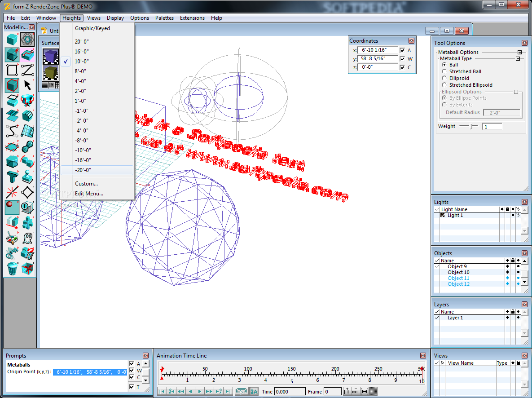Screen dimensions: 532x398
Task: Choose 20'-0" height from Heights menu
Action: 97,41
